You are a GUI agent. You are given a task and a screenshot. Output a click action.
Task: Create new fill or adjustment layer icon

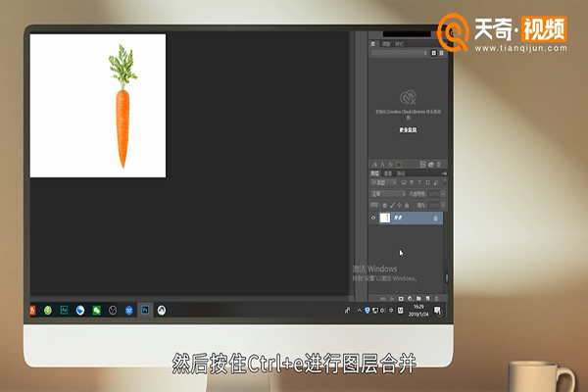click(x=410, y=299)
